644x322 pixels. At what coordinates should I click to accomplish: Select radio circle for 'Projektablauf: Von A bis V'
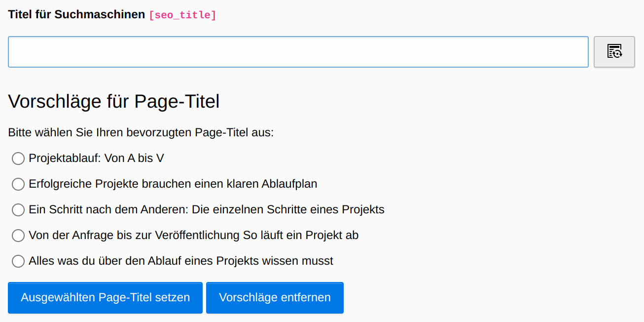point(18,159)
